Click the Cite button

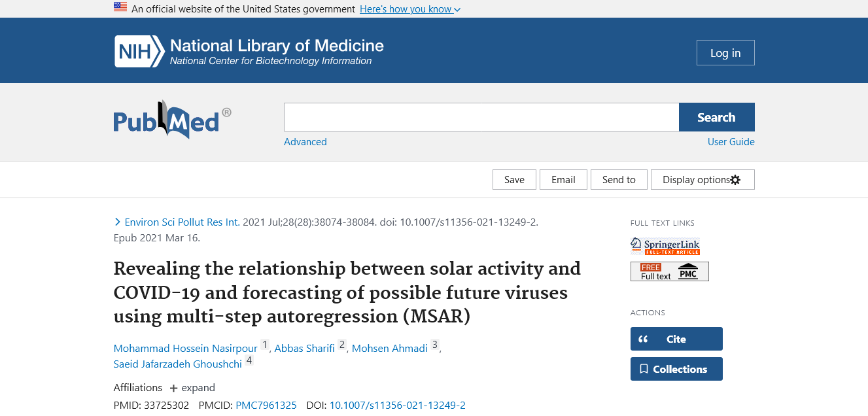(676, 339)
